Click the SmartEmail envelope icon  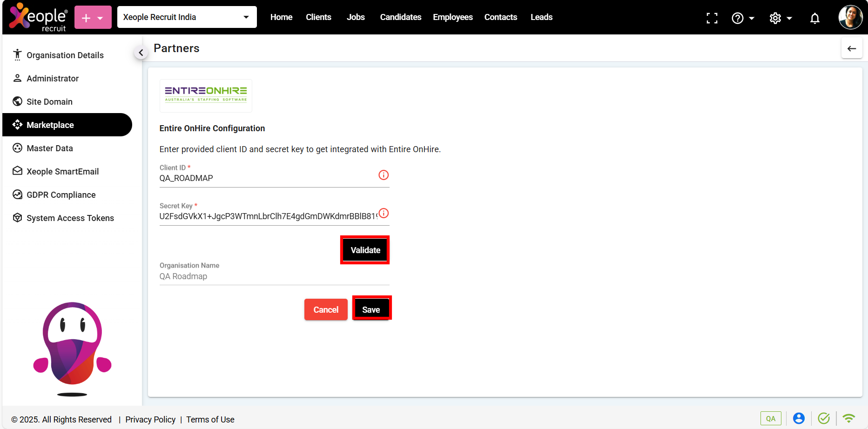(17, 171)
